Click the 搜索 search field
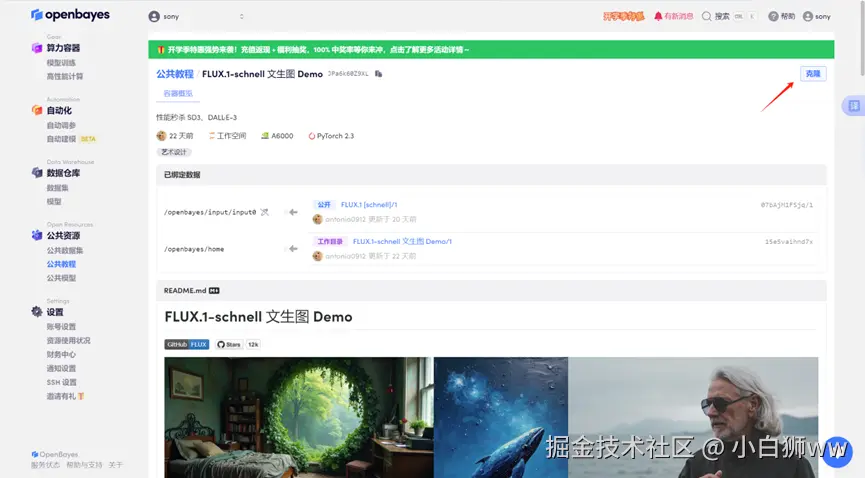 (729, 17)
